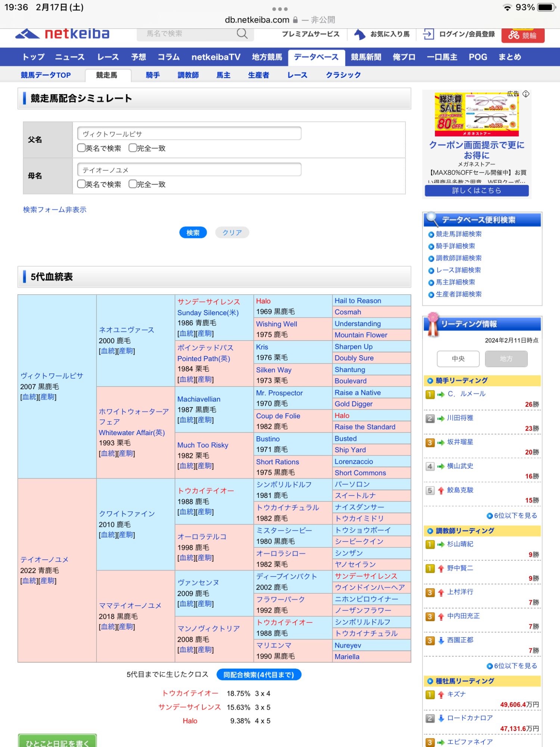Click the rank 1 badge for C. ルメール

pyautogui.click(x=430, y=394)
